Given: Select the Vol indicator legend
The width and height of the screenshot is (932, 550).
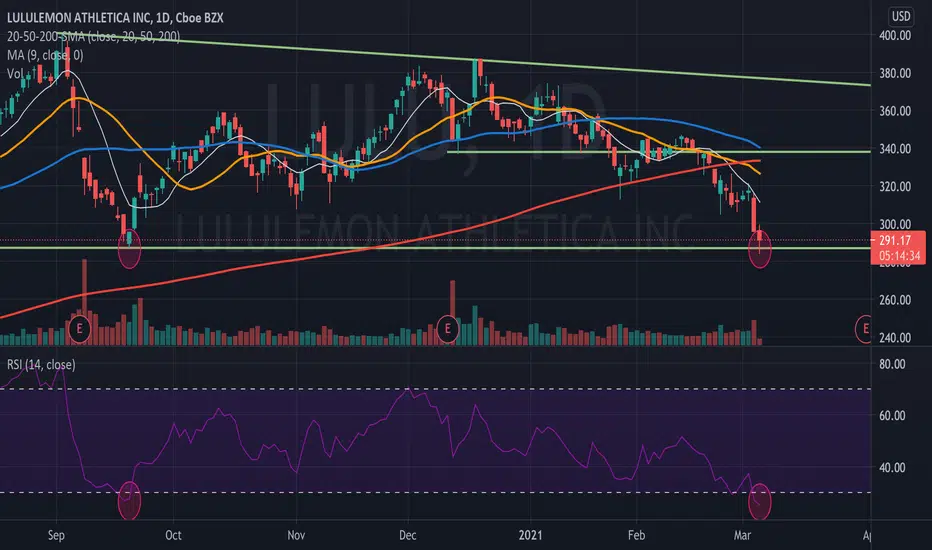Looking at the screenshot, I should (15, 74).
